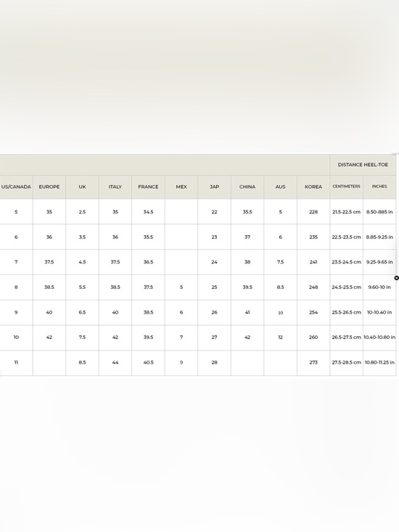
Task: Click UK size 5.5 cell
Action: pyautogui.click(x=83, y=287)
